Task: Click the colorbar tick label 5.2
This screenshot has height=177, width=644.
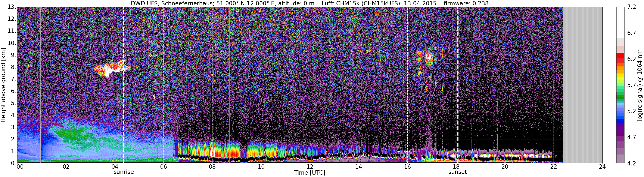Action: coord(632,111)
